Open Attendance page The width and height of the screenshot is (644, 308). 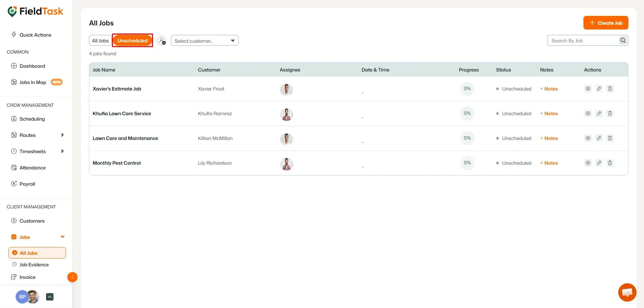coord(28,168)
